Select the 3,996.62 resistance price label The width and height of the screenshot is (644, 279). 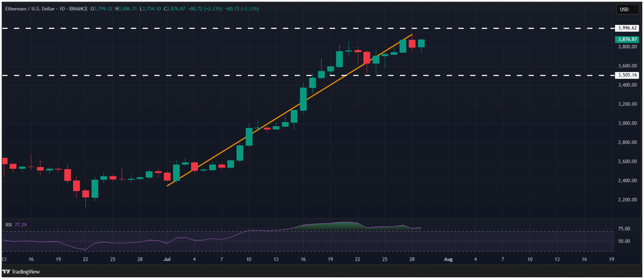[626, 28]
